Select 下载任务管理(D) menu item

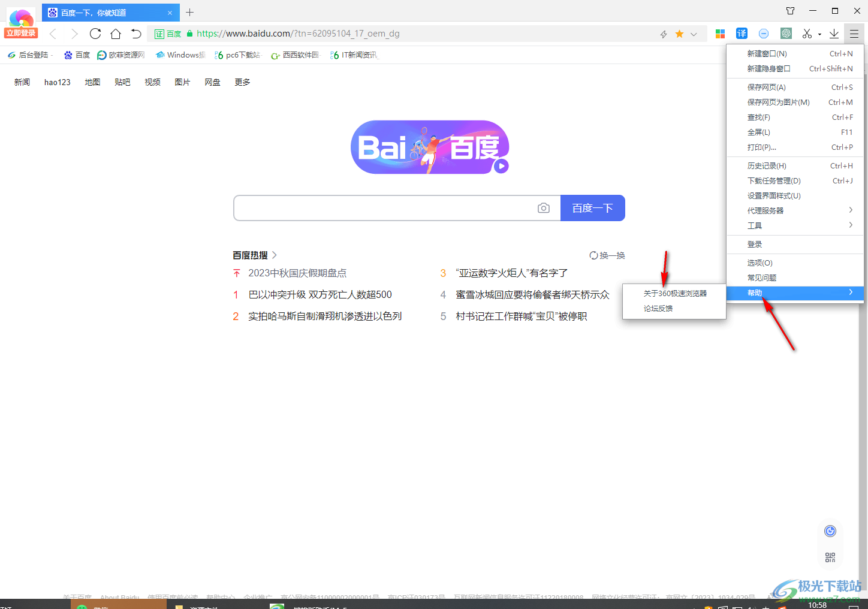tap(795, 181)
